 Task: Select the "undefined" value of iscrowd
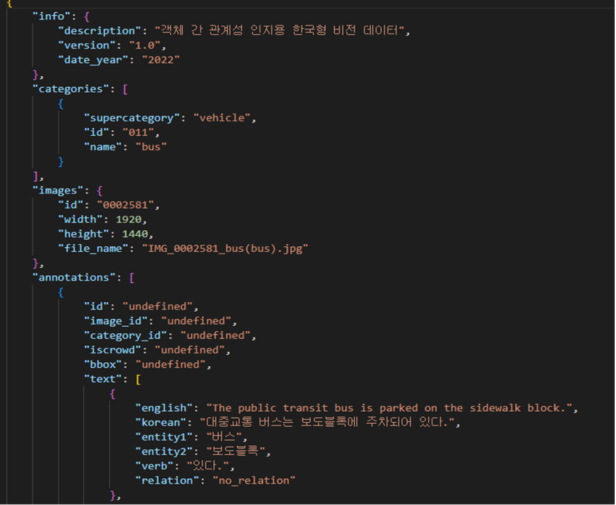pos(190,350)
